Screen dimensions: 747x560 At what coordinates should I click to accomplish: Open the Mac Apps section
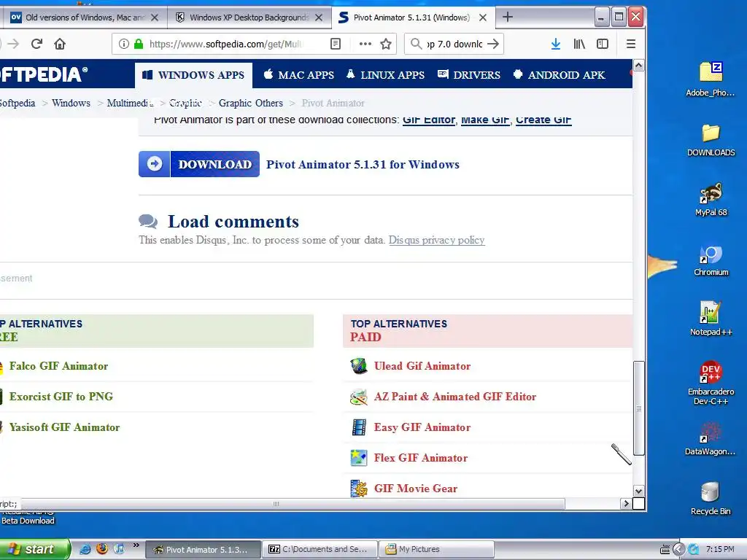pos(298,75)
